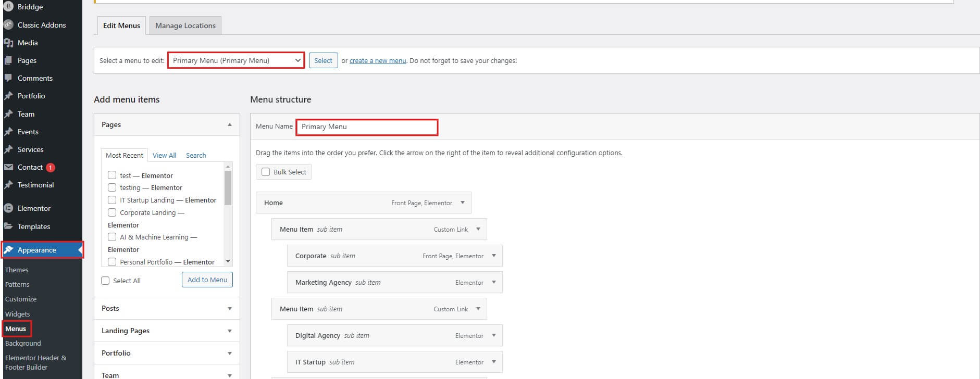Tick the Select All checkbox
The width and height of the screenshot is (980, 379).
105,281
